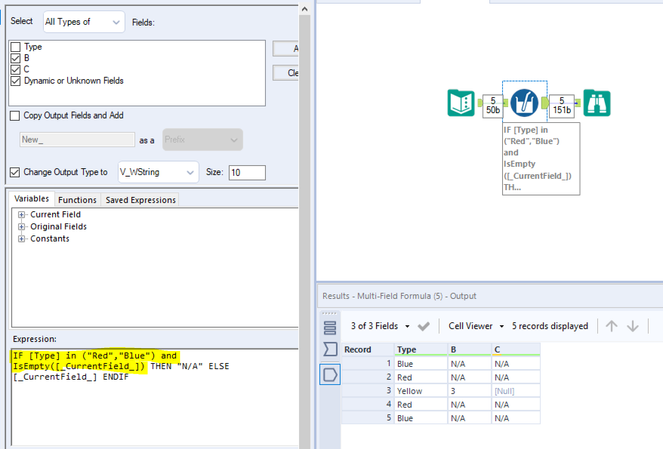The width and height of the screenshot is (663, 449).
Task: Switch to the Variables tab
Action: 31,199
